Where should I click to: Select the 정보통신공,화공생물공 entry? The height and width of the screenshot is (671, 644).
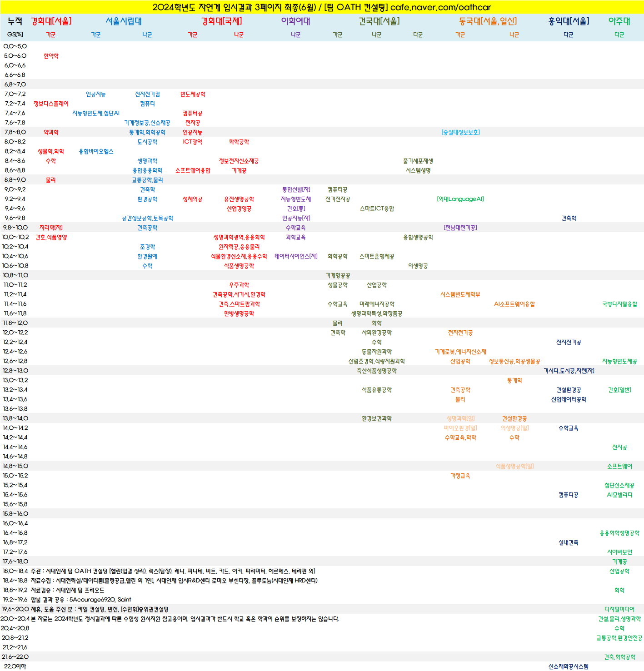coord(514,361)
